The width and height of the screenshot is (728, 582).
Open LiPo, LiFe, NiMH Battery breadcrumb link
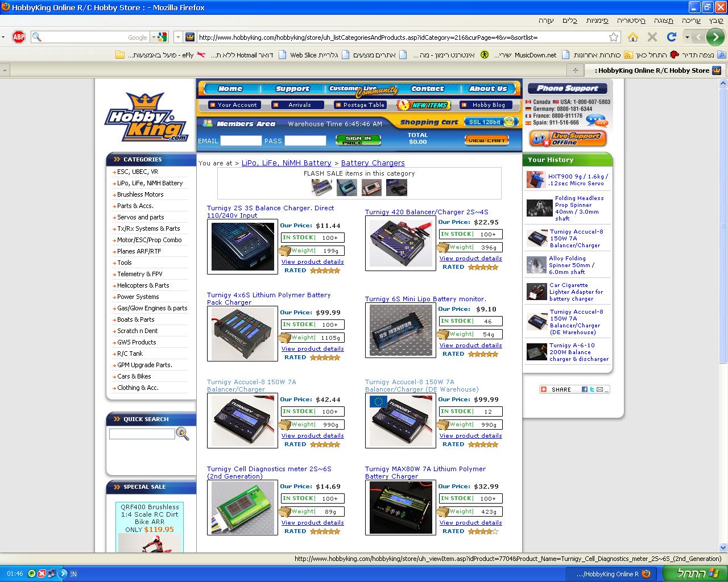coord(286,163)
